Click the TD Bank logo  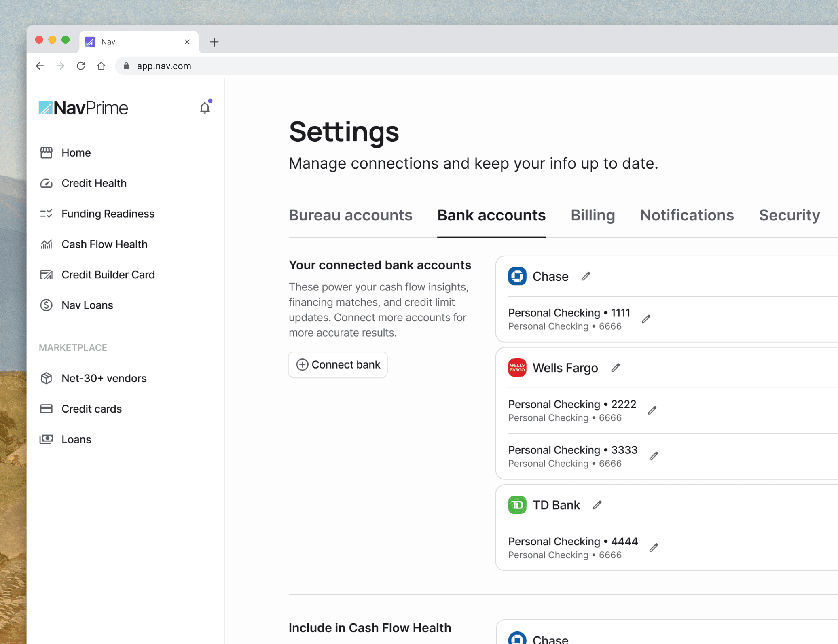(517, 505)
